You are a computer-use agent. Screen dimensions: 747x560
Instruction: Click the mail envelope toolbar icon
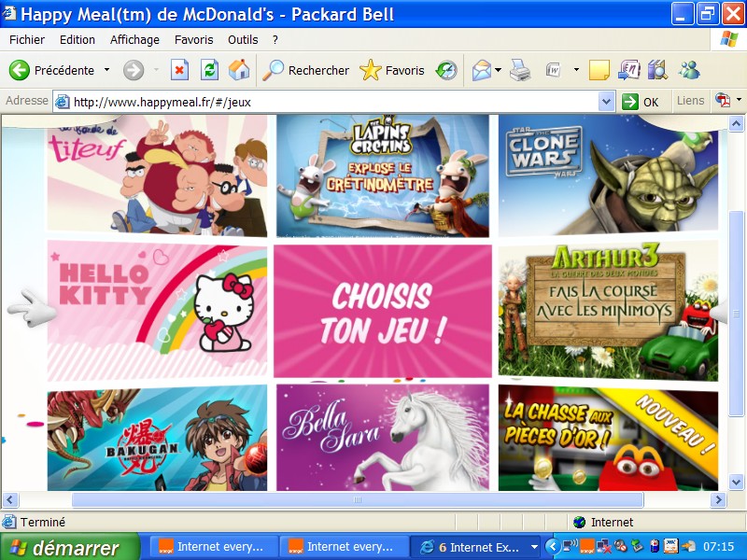[482, 71]
